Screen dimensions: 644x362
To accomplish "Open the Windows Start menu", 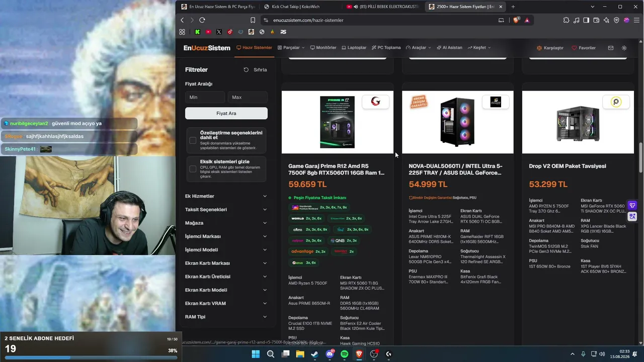I will 256,354.
